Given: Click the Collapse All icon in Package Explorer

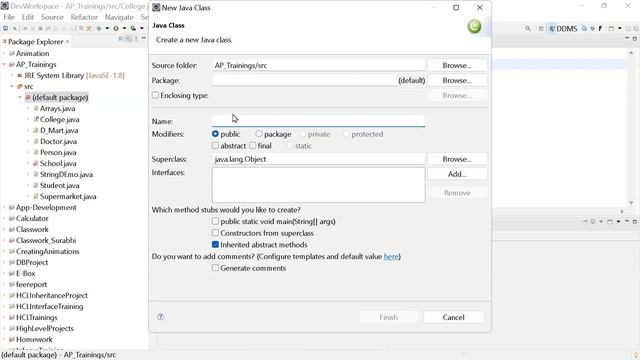Looking at the screenshot, I should [x=121, y=39].
